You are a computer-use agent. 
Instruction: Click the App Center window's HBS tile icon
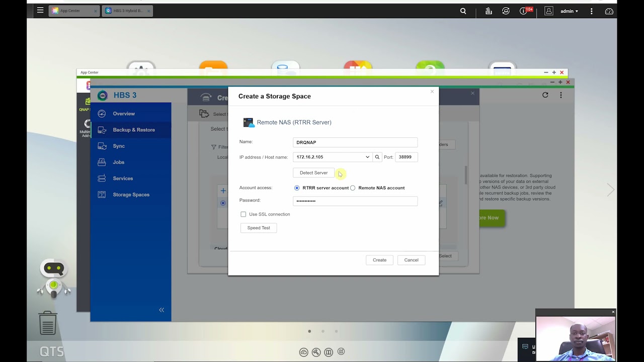pos(88,85)
